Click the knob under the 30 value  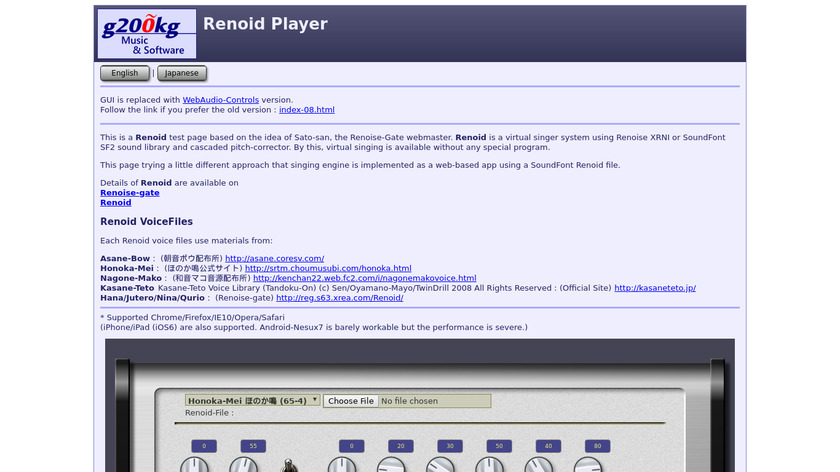coord(441,465)
